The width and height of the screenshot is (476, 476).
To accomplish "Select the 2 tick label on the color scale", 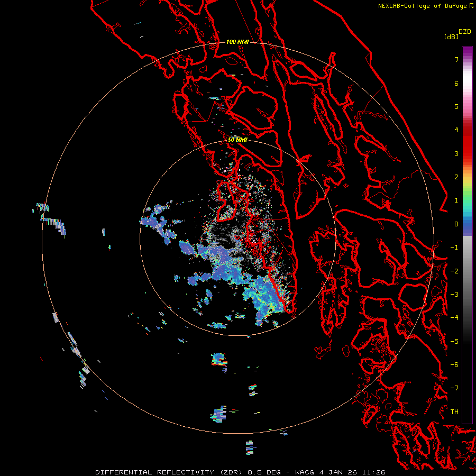I will (456, 177).
